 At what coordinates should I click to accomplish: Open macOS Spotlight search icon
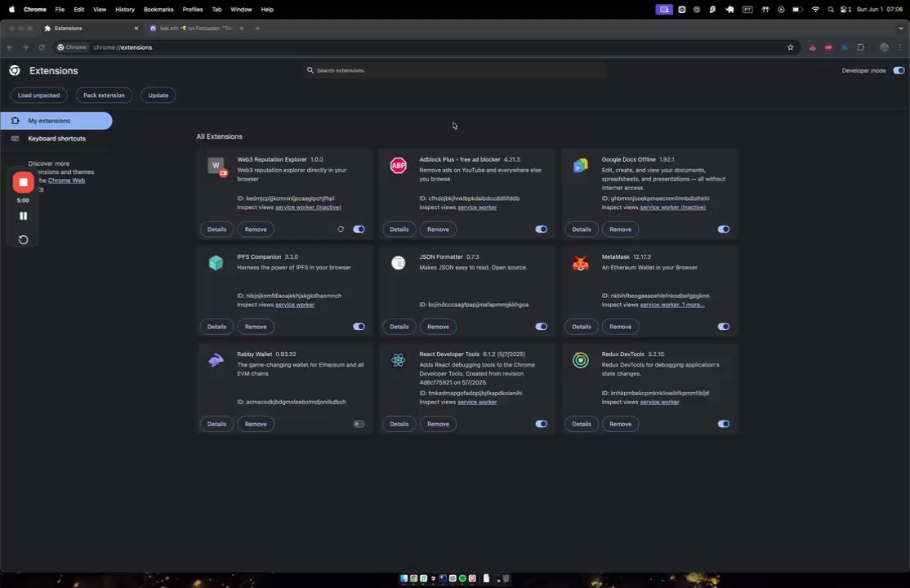tap(831, 9)
